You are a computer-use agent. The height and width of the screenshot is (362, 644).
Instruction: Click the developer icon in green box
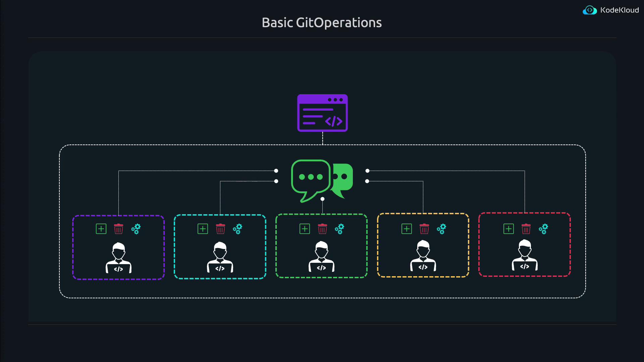click(321, 256)
